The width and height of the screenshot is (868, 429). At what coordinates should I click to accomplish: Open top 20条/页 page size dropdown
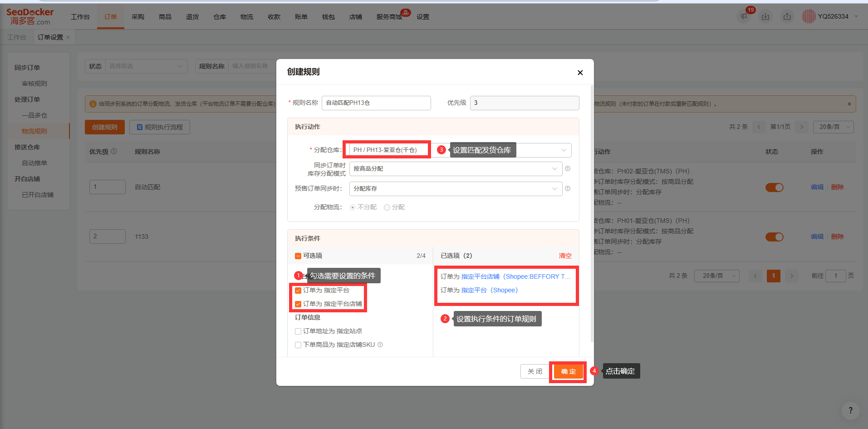tap(834, 127)
